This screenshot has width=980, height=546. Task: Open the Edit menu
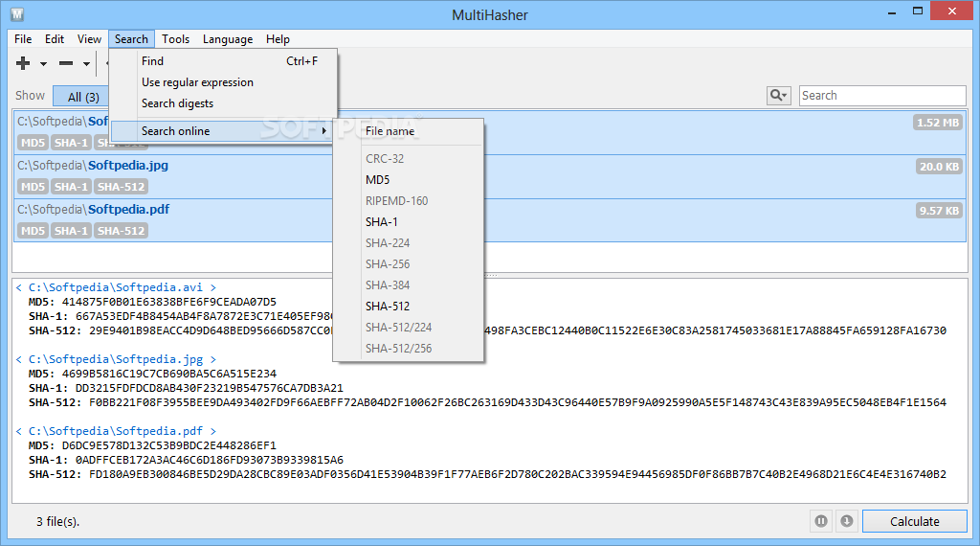(55, 38)
